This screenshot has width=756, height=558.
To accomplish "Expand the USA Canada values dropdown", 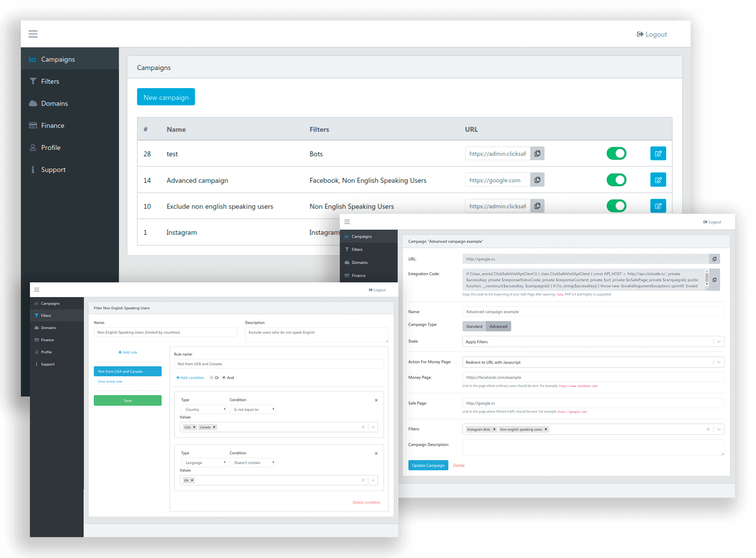I will tap(373, 427).
